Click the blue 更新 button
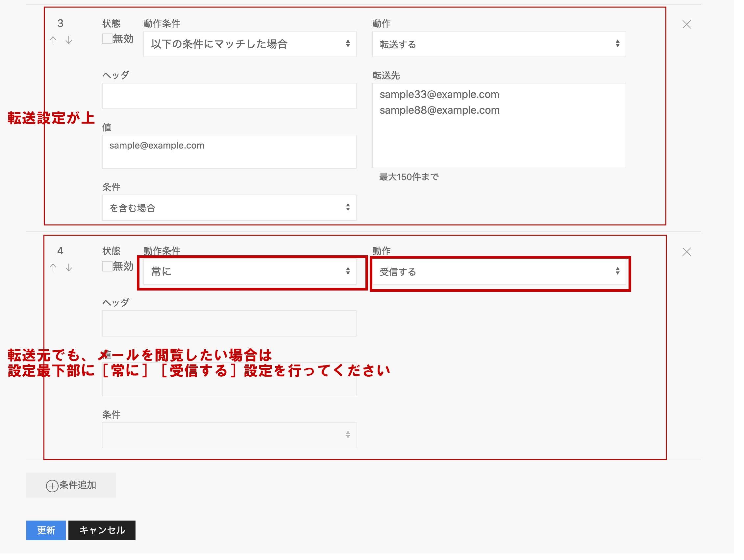The image size is (744, 560). [x=46, y=530]
